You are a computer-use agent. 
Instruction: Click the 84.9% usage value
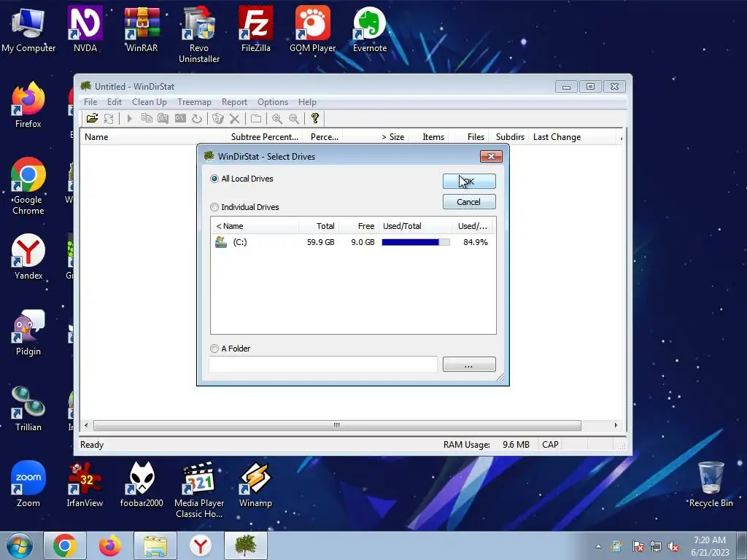476,242
